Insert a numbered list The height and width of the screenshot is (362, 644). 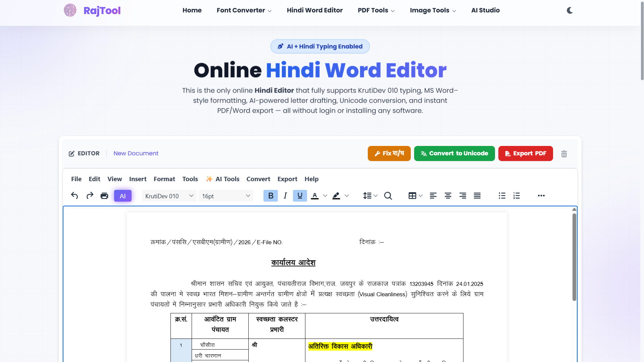click(x=516, y=196)
